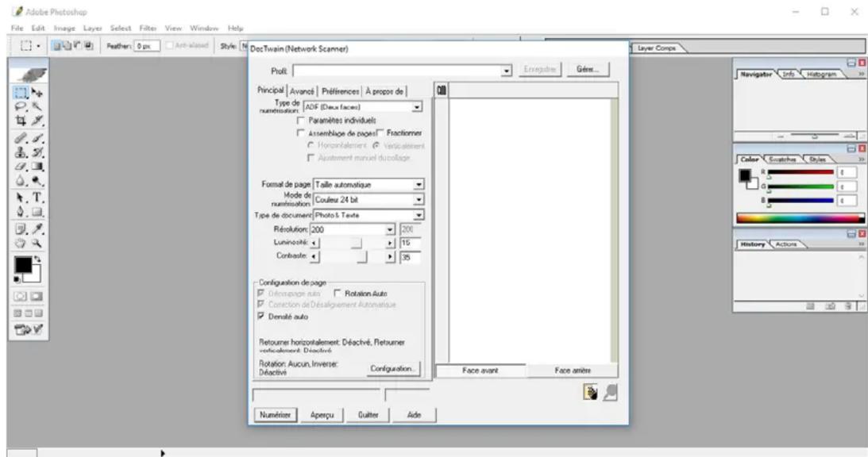The image size is (868, 457).
Task: Select the Eyedropper tool
Action: point(37,228)
